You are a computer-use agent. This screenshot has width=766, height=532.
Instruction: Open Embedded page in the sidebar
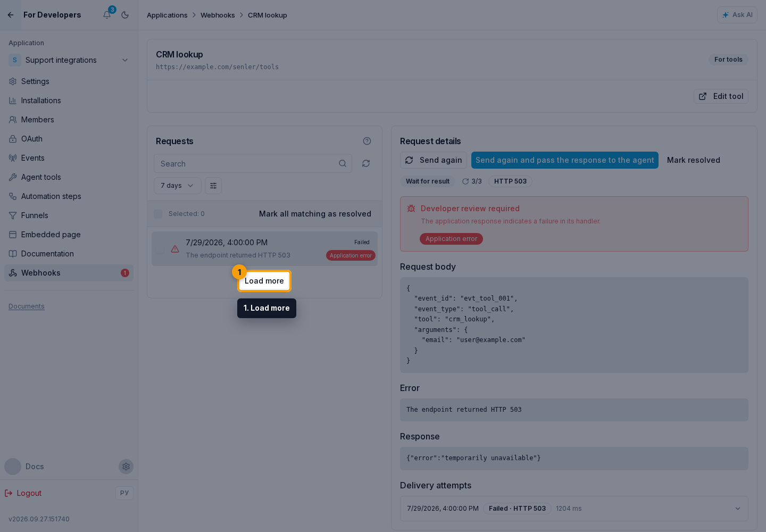tap(69, 235)
